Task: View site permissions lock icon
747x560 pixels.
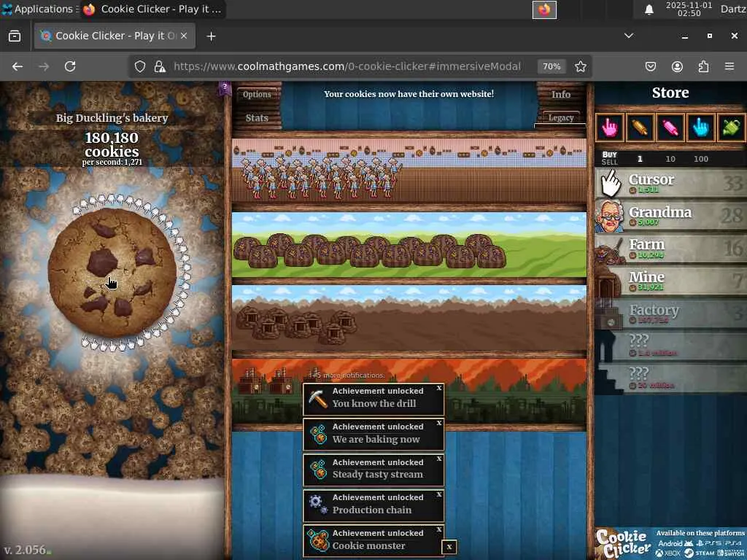Action: click(160, 66)
